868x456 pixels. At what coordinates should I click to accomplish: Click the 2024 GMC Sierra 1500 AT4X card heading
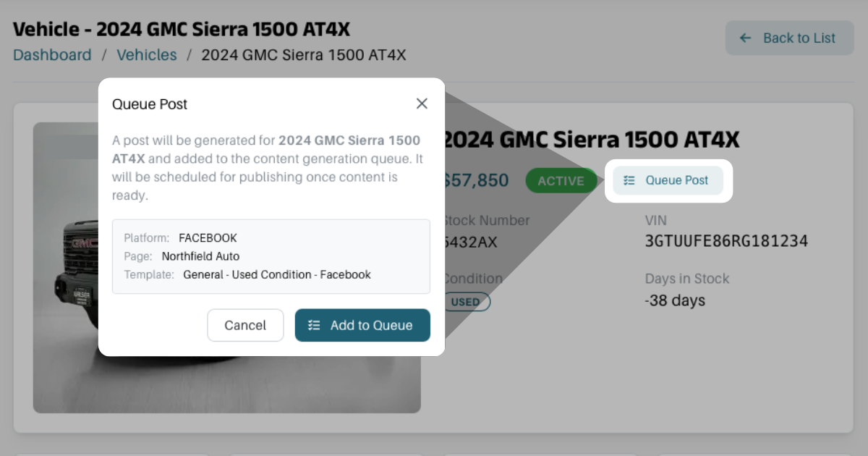(591, 140)
